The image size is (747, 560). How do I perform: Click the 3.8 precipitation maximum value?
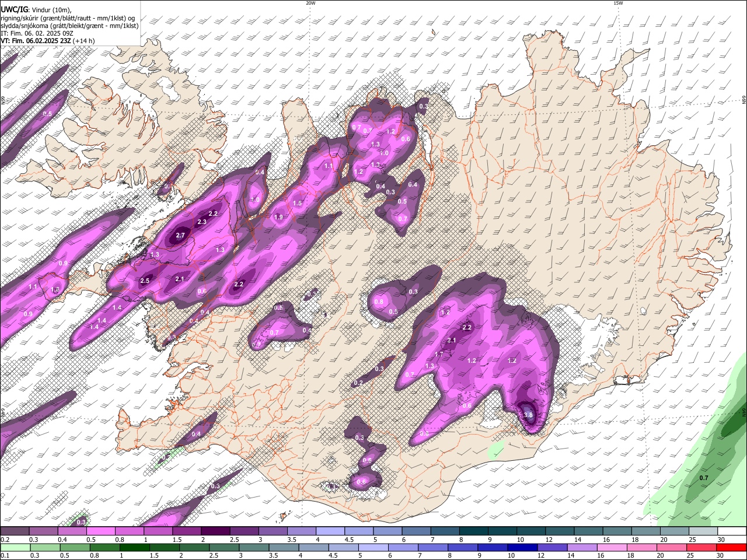(528, 415)
